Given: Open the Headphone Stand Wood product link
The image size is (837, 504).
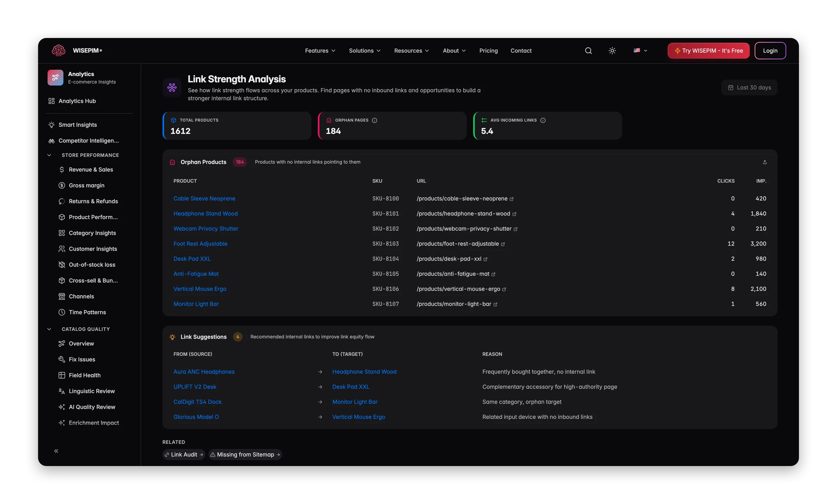Looking at the screenshot, I should [205, 213].
